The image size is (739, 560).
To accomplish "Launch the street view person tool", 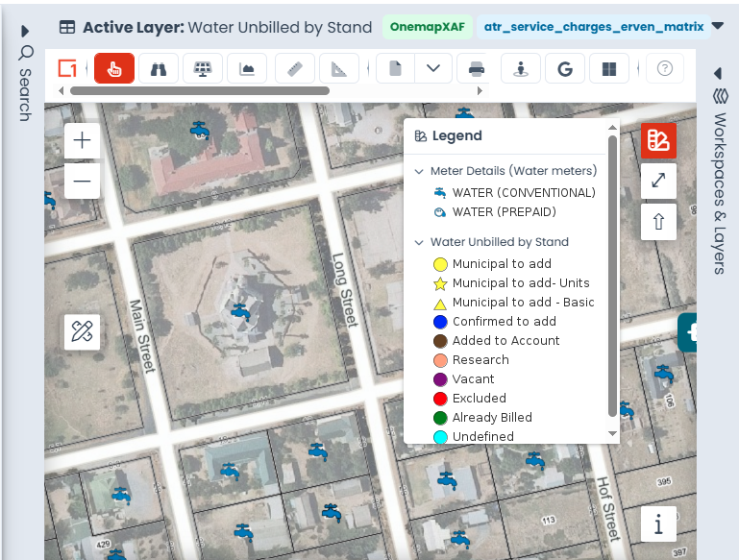I will [521, 69].
